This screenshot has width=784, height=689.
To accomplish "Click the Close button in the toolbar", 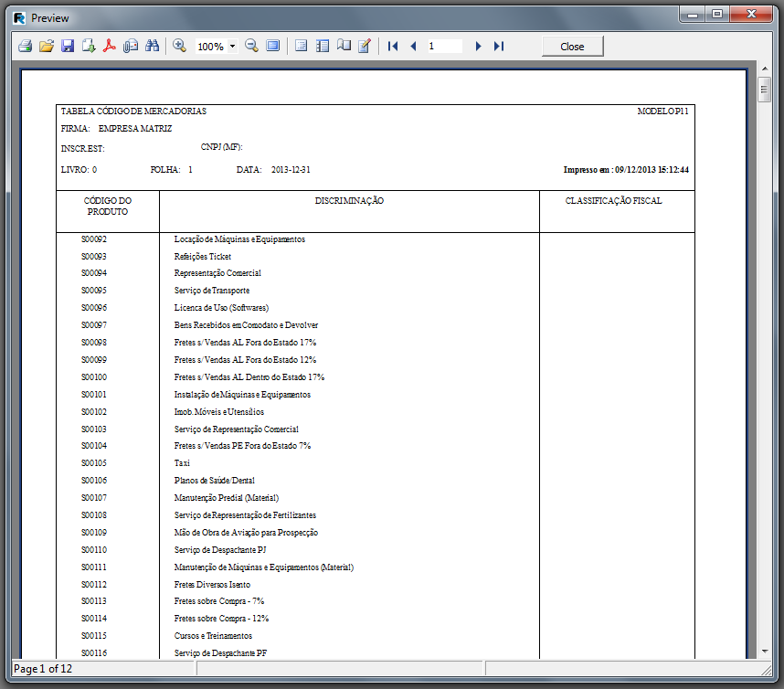I will [x=573, y=47].
